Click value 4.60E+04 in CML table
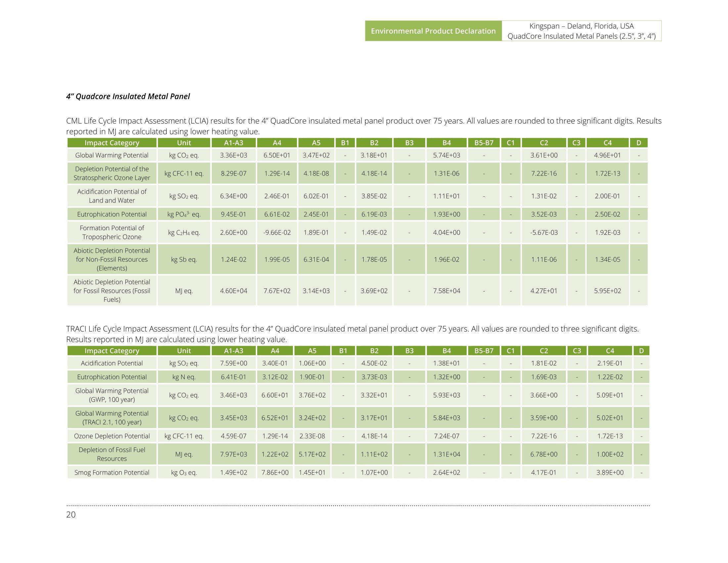The image size is (728, 563). (234, 291)
